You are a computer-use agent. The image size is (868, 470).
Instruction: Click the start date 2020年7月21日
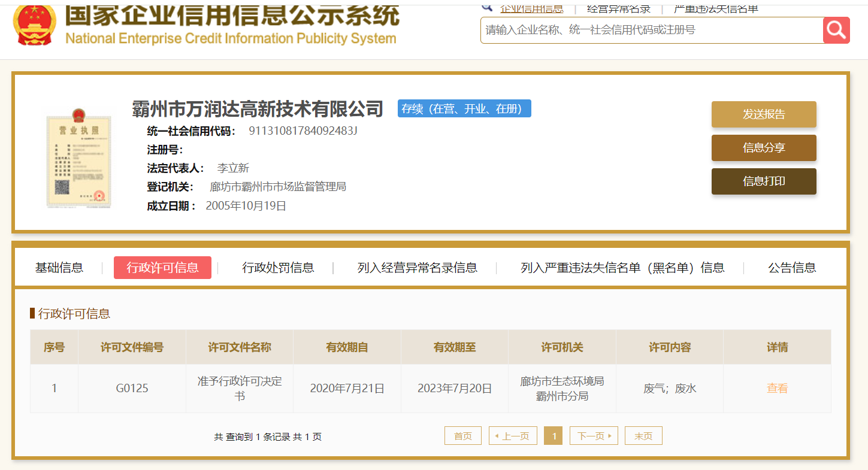pyautogui.click(x=347, y=388)
